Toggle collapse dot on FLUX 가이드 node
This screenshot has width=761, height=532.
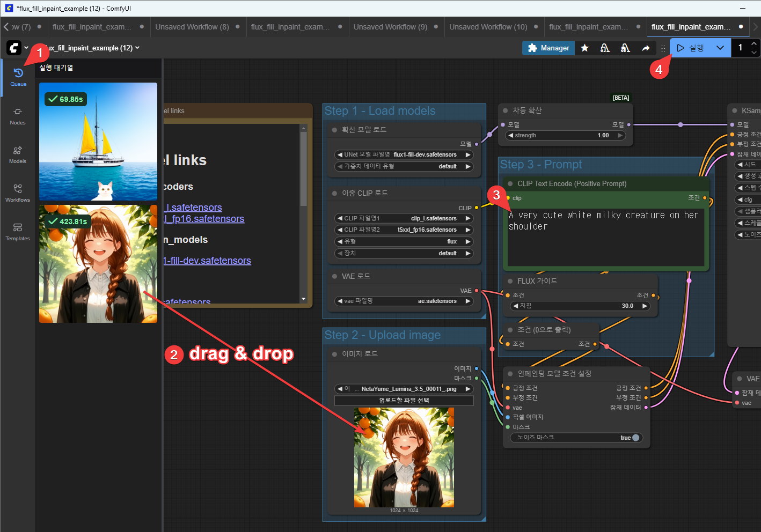510,281
